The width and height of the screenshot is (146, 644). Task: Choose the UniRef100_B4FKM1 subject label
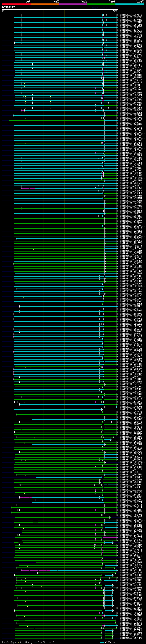click(x=131, y=103)
